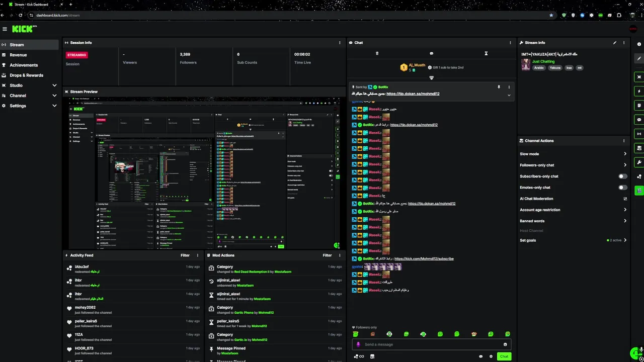Open Slow mode options arrow
The width and height of the screenshot is (644, 362).
(625, 154)
